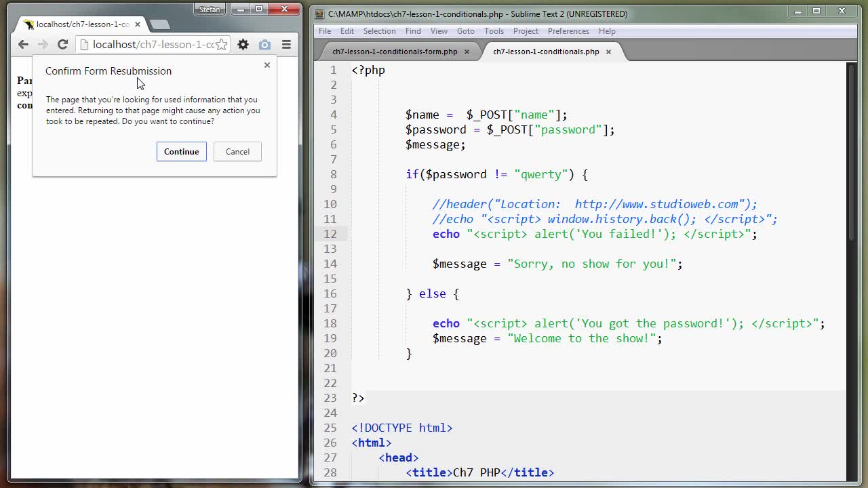The image size is (868, 488).
Task: Close the localhost/ch7-lesson-1 Chrome tab
Action: (137, 24)
